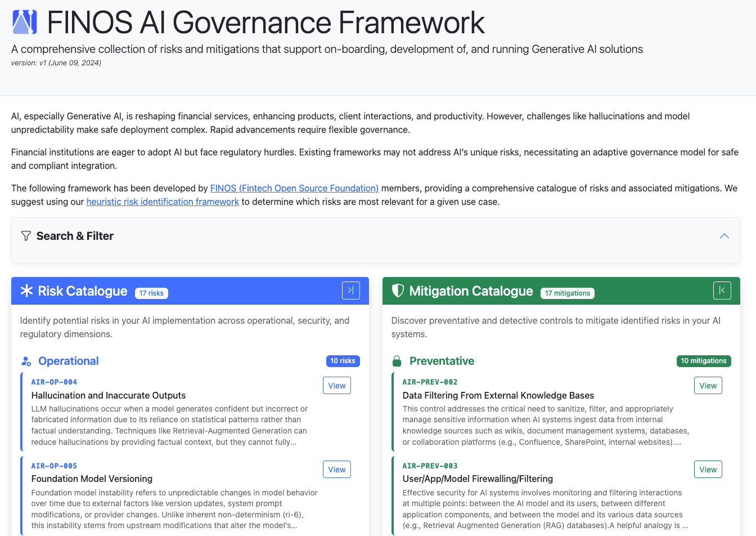Click the Risk Catalogue asterisk icon
This screenshot has width=756, height=536.
click(26, 291)
